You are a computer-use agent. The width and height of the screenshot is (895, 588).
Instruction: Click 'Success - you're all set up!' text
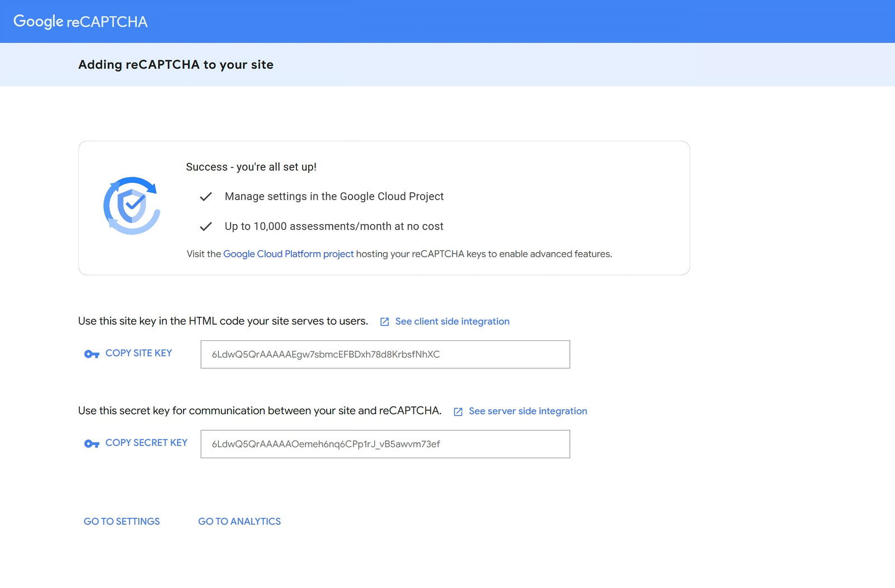[x=251, y=167]
